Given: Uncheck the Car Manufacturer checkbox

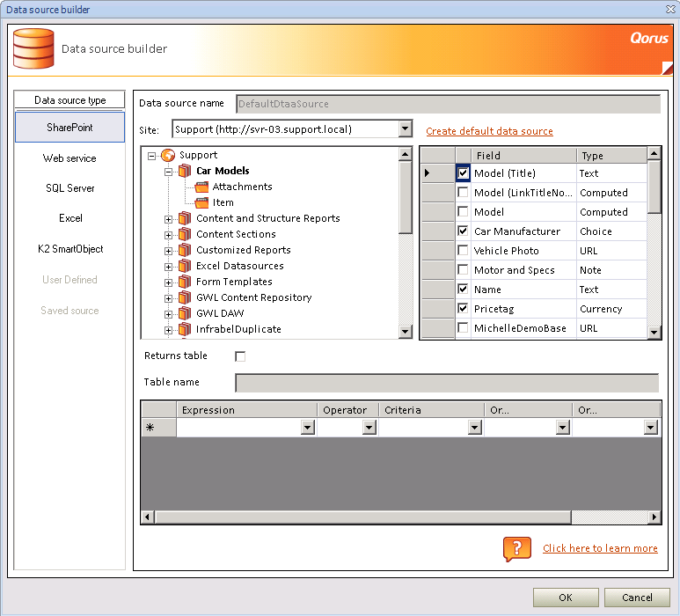Looking at the screenshot, I should (x=464, y=231).
